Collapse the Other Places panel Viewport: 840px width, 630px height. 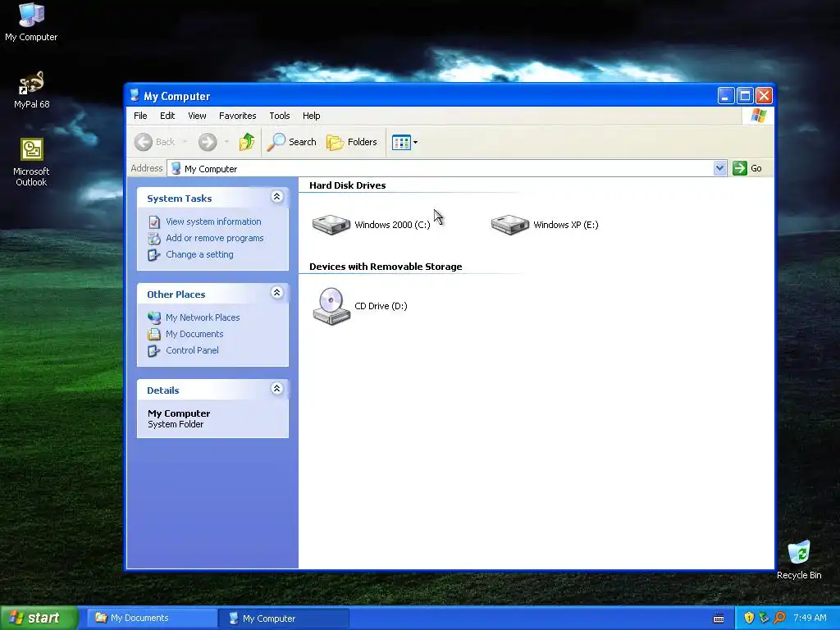(x=277, y=293)
